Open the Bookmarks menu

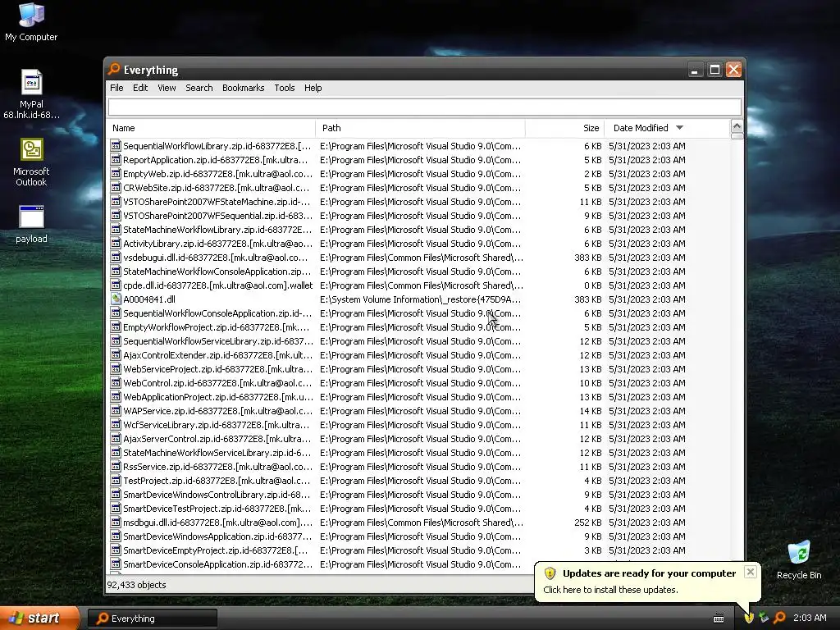243,88
